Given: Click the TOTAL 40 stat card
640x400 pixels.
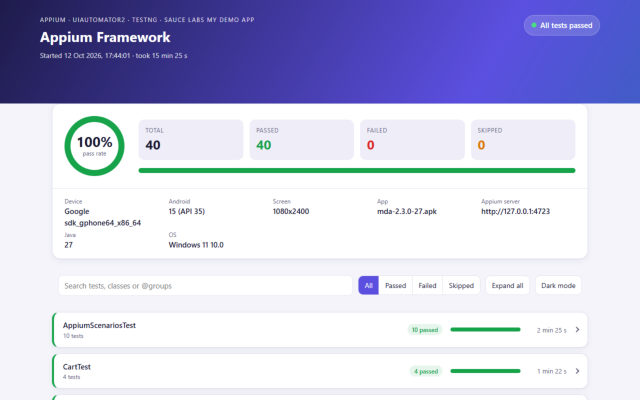Looking at the screenshot, I should [191, 140].
